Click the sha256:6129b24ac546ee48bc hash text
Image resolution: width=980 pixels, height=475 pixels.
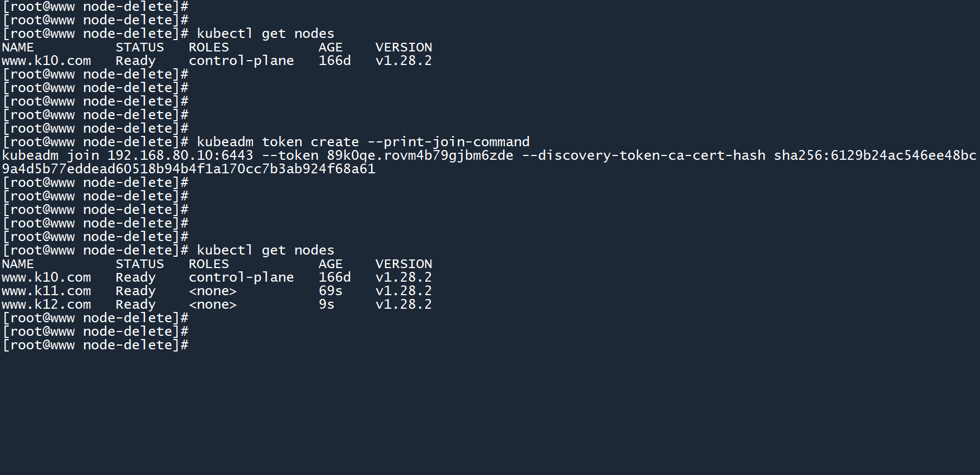(x=875, y=155)
